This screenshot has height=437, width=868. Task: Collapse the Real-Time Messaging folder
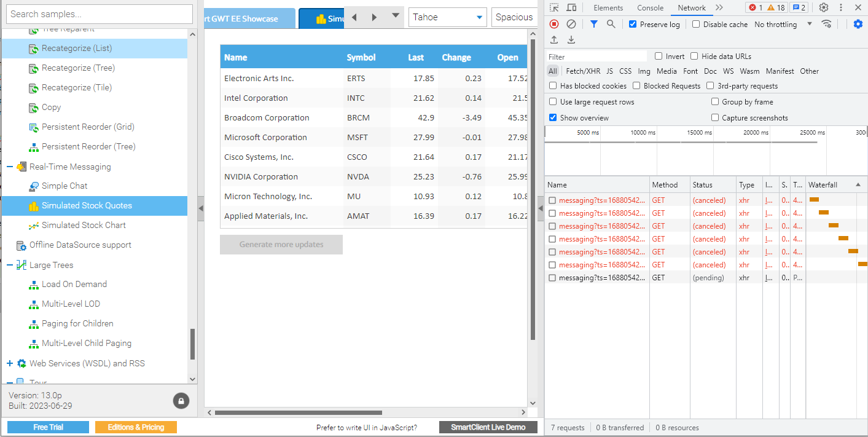(10, 167)
